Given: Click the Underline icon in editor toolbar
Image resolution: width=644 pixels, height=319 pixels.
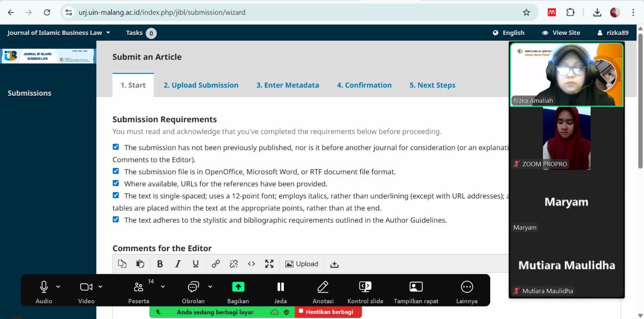Looking at the screenshot, I should coord(196,264).
